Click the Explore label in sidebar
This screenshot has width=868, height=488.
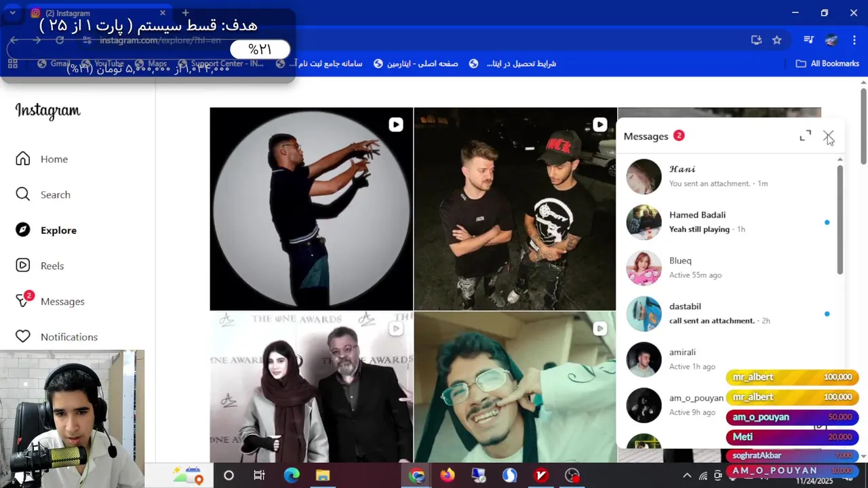58,230
